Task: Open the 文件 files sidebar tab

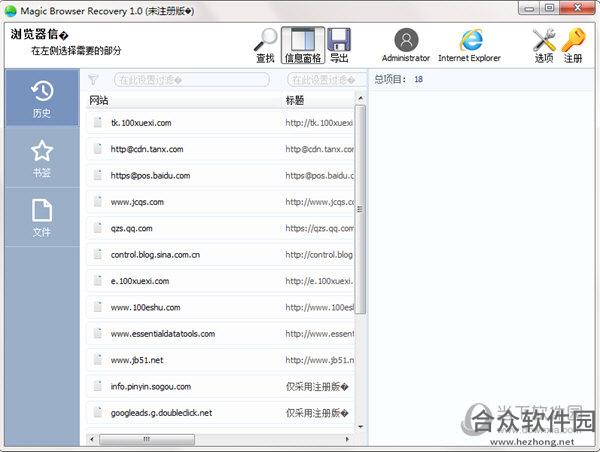Action: [x=42, y=217]
